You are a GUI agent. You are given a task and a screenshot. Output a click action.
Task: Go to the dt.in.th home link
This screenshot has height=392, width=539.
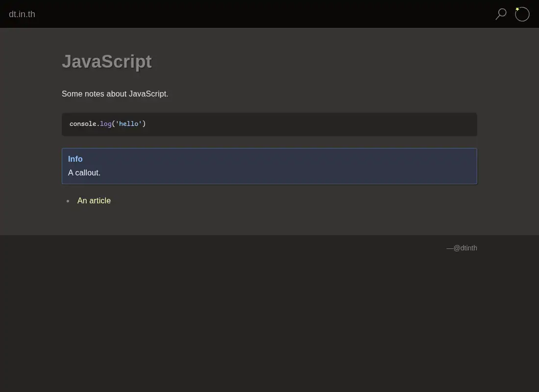pos(22,14)
